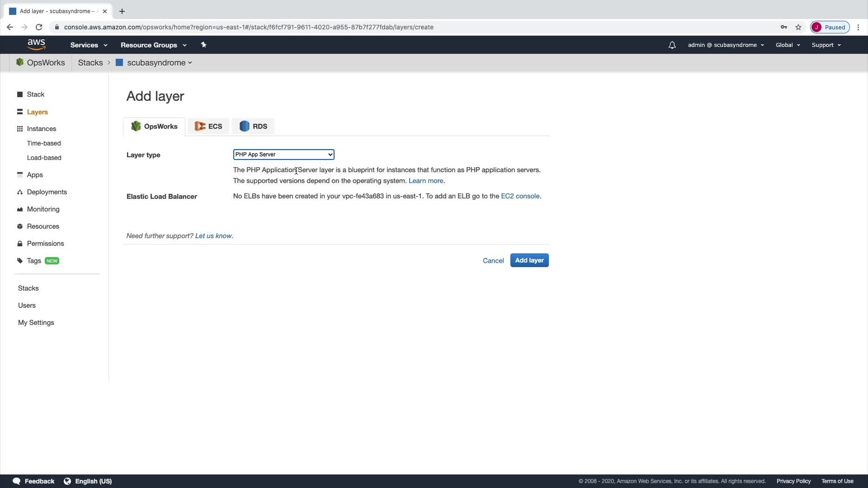Click the Resources cube icon
This screenshot has height=488, width=868.
(20, 226)
